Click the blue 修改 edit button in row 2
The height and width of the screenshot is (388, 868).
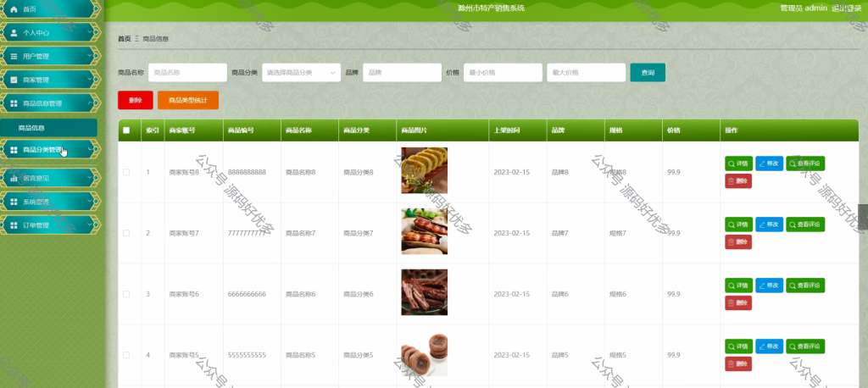click(x=769, y=224)
